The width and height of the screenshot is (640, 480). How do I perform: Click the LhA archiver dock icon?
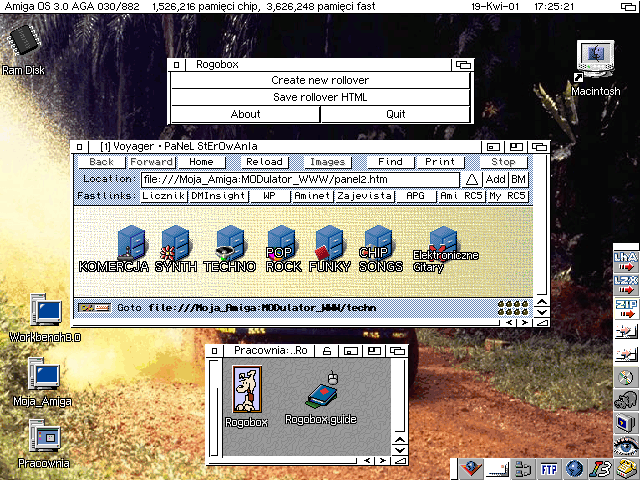626,262
